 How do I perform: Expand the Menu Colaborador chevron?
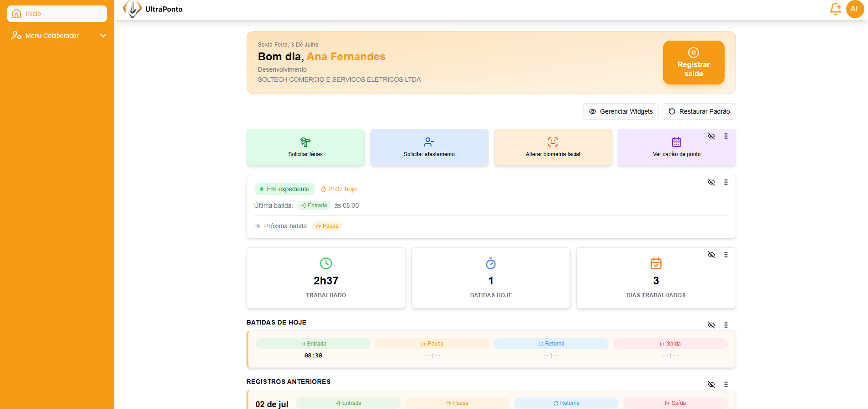coord(103,36)
